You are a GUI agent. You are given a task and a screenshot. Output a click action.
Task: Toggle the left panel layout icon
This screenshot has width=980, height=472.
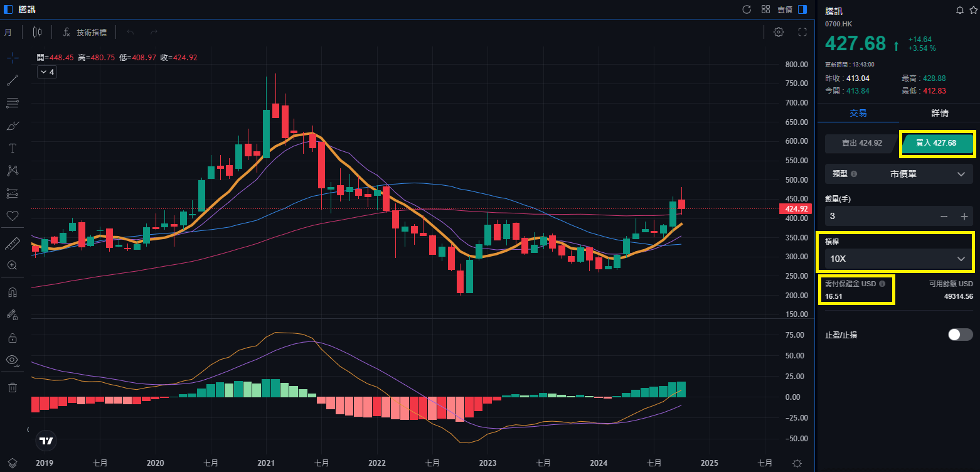pyautogui.click(x=8, y=9)
